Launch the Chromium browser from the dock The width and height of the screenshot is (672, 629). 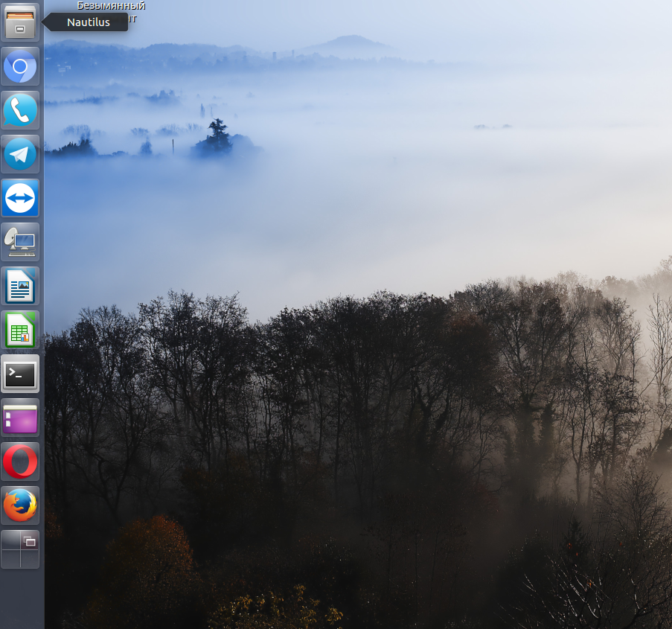click(x=20, y=66)
